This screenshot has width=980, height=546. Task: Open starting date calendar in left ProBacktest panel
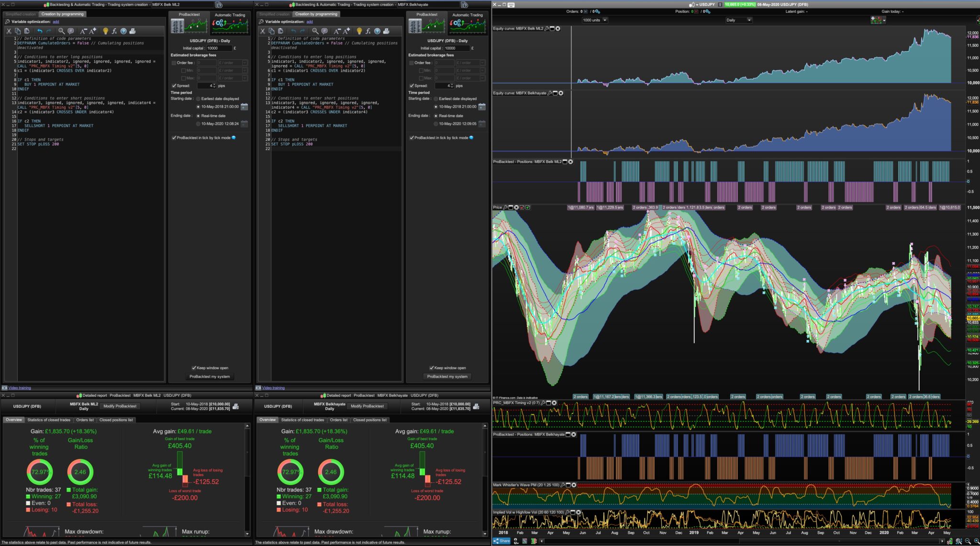244,107
